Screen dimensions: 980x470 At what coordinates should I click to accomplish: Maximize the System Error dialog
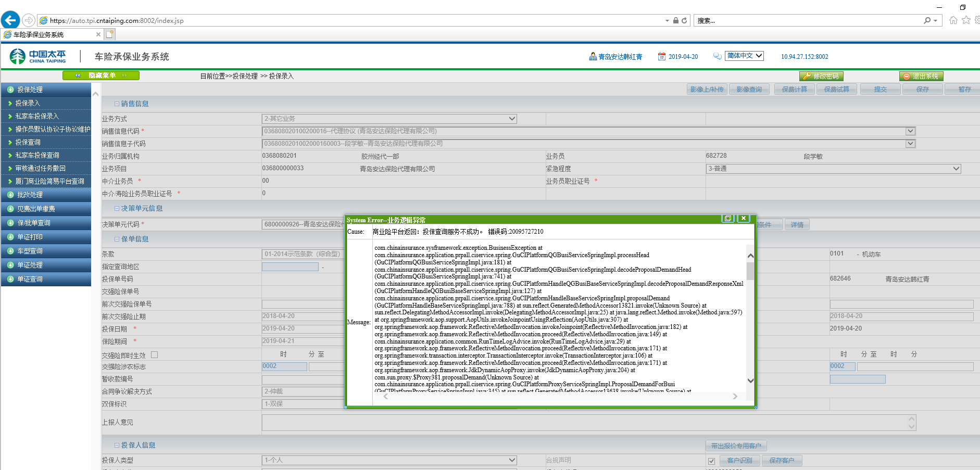point(727,219)
